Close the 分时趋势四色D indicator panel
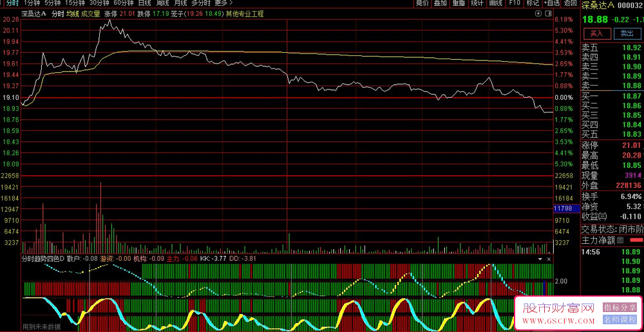Screen dimensions: 644x332 click(549, 259)
